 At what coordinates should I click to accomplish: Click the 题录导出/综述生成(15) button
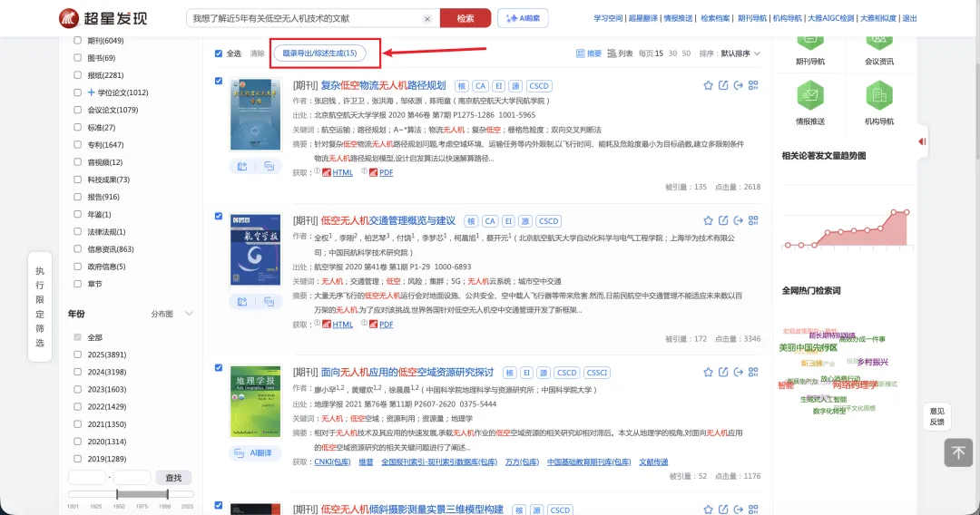(319, 53)
